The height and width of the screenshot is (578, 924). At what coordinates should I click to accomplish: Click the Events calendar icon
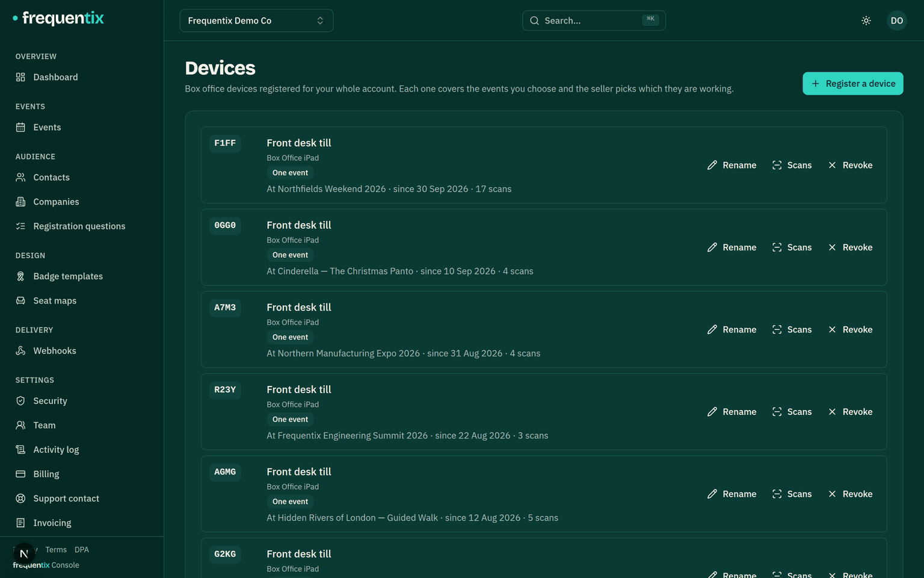[x=20, y=127]
